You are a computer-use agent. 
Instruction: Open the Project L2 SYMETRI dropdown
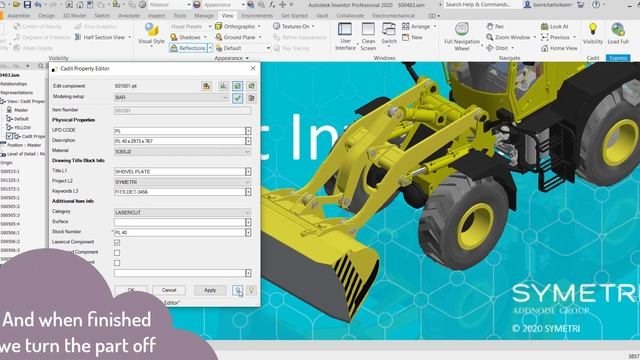click(182, 182)
